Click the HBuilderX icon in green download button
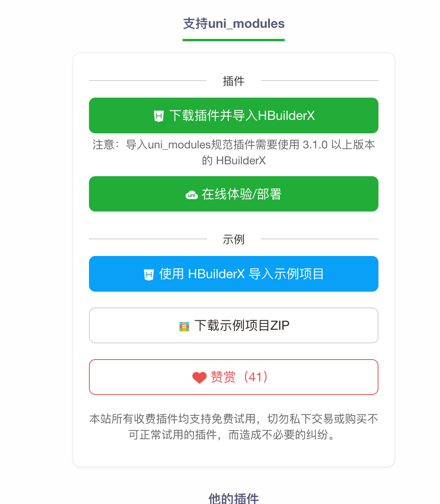440x504 pixels. click(159, 116)
